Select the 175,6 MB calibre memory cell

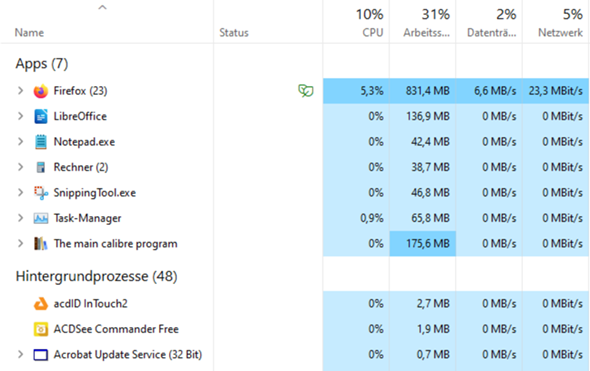pyautogui.click(x=423, y=243)
